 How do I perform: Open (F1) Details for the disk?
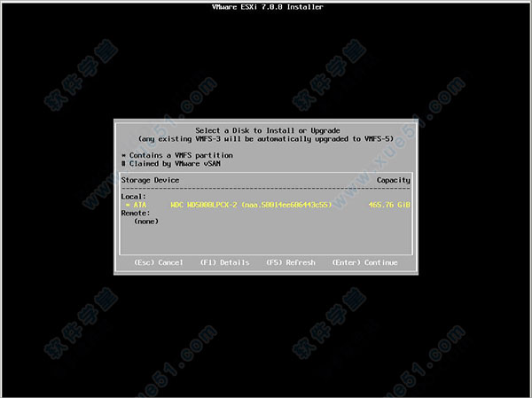[x=224, y=262]
